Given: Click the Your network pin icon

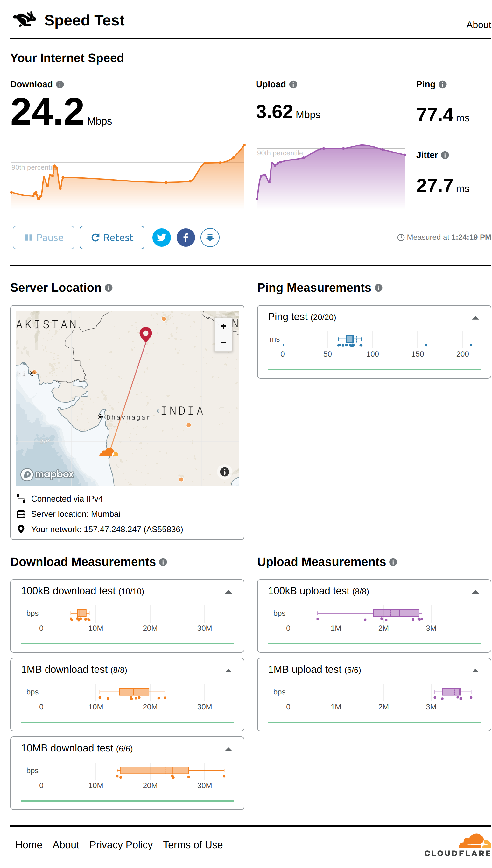Looking at the screenshot, I should coord(21,529).
